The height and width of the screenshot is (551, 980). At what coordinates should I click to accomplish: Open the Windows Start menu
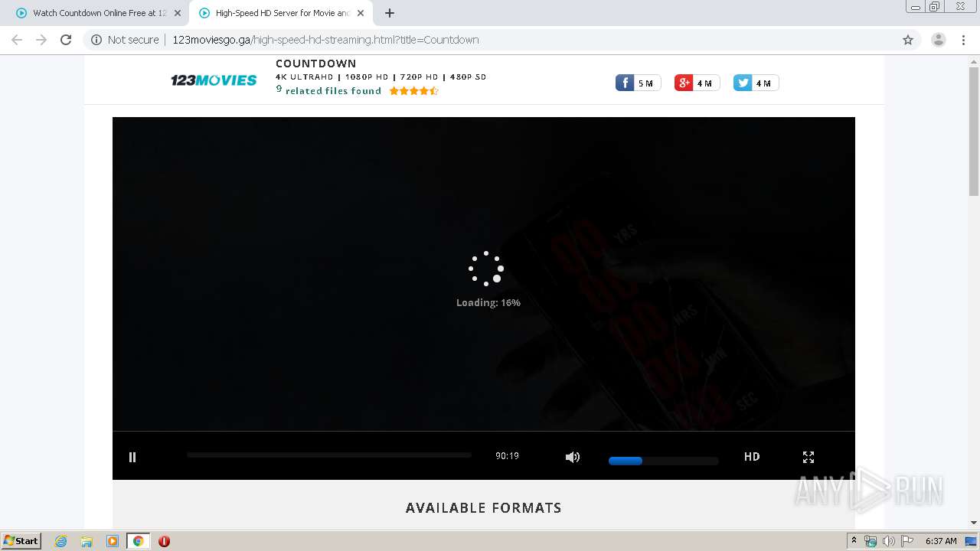pyautogui.click(x=21, y=541)
